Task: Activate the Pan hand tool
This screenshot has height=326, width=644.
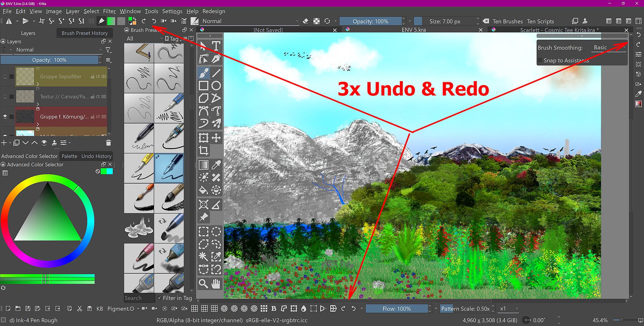Action: point(216,284)
